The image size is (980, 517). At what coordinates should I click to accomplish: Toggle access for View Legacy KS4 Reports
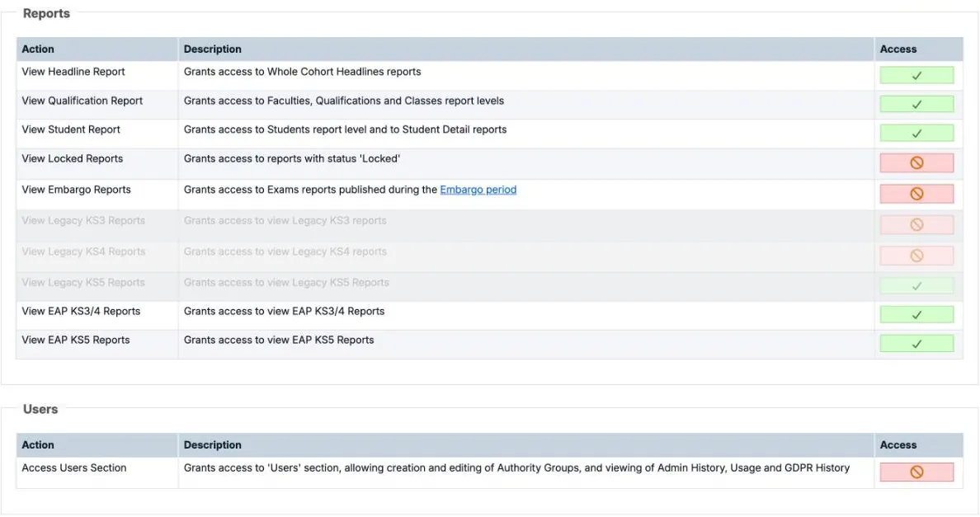click(x=916, y=256)
